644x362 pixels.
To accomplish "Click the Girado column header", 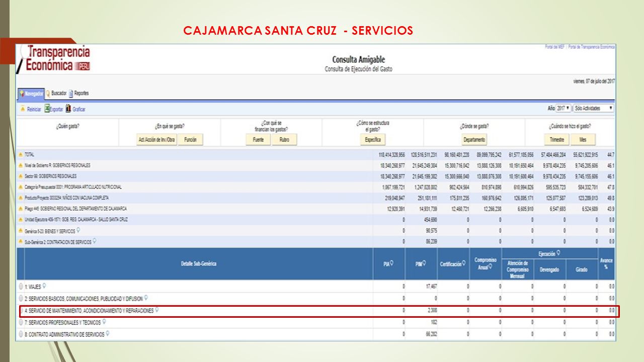I will click(x=582, y=269).
